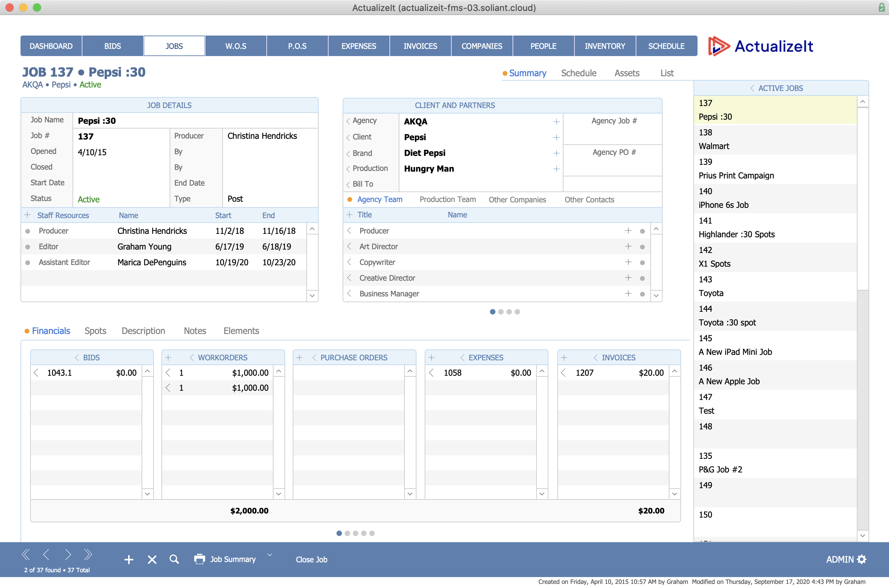The width and height of the screenshot is (889, 588).
Task: Add agency team title plus icon
Action: [349, 214]
